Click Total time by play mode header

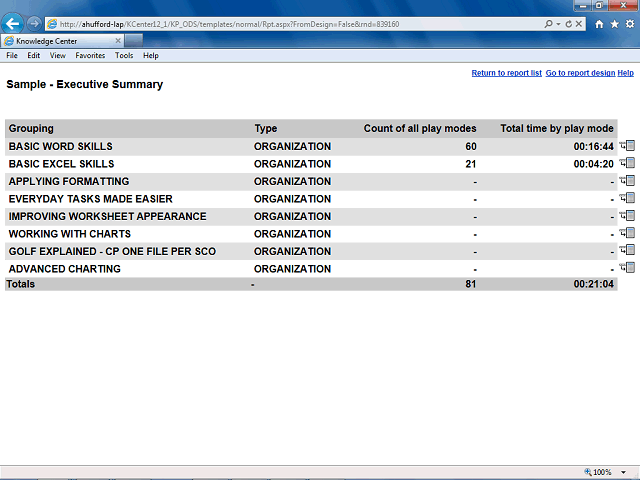coord(557,128)
